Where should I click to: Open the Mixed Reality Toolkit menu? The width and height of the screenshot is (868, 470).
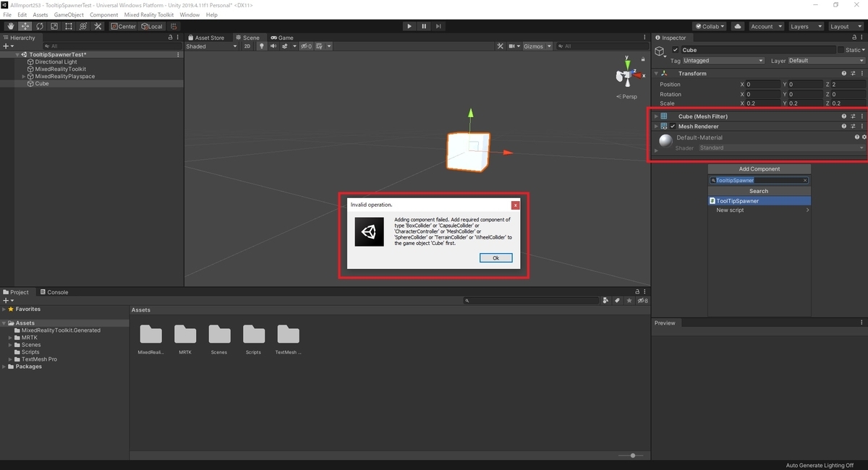click(x=149, y=14)
